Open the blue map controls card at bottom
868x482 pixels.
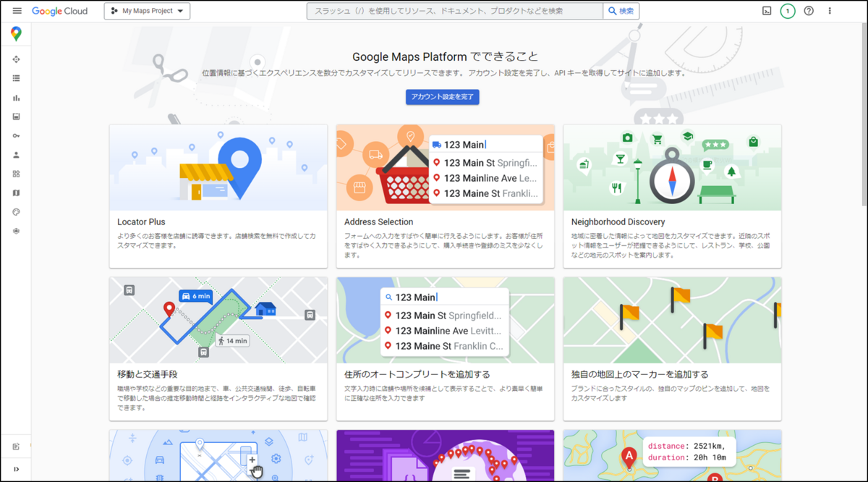(218, 455)
